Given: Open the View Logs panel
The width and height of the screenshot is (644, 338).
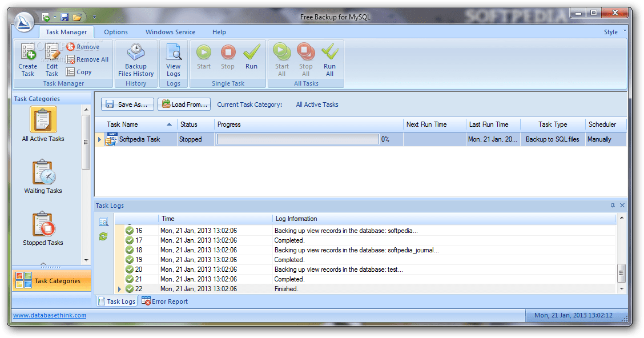Looking at the screenshot, I should 173,60.
